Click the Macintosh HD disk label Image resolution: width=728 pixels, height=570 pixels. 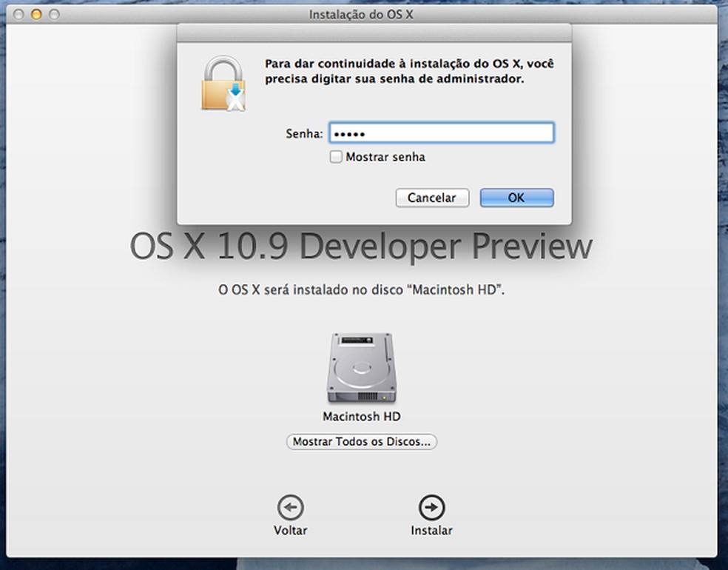pos(362,417)
